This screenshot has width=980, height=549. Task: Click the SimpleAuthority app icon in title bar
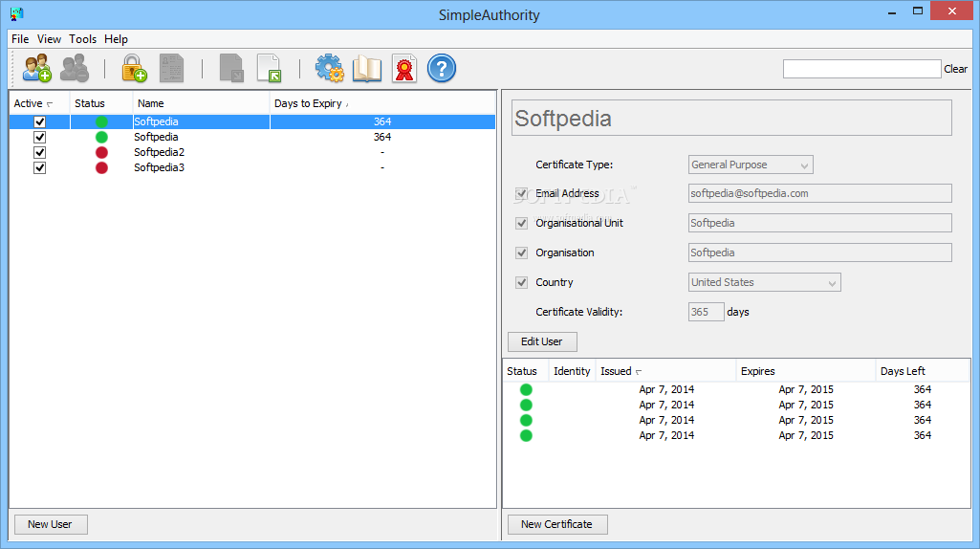click(17, 13)
